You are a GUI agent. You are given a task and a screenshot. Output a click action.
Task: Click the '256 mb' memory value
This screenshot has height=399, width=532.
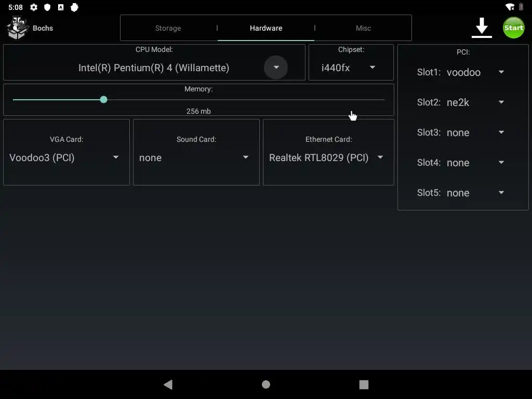[x=198, y=111]
